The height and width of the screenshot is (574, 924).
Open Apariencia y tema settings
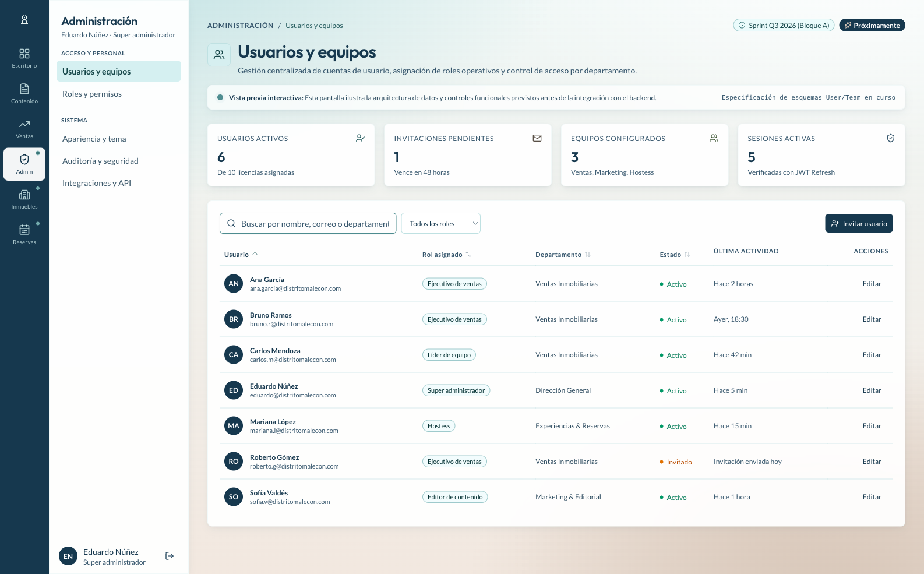coord(119,139)
